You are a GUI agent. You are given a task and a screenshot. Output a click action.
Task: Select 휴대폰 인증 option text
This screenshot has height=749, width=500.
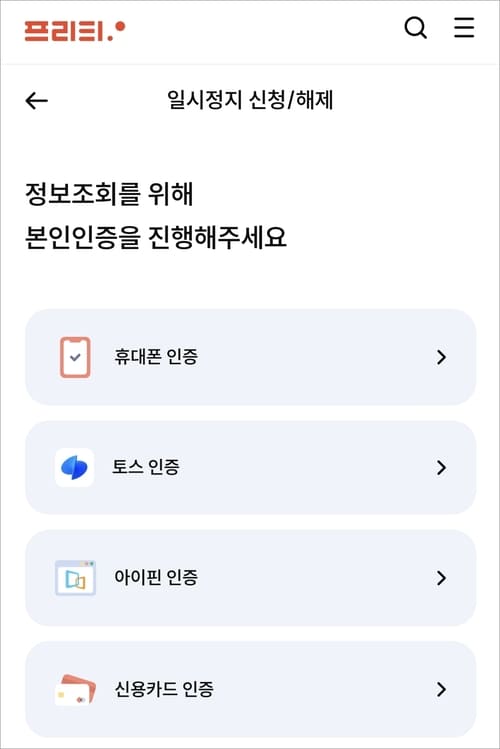click(x=156, y=357)
